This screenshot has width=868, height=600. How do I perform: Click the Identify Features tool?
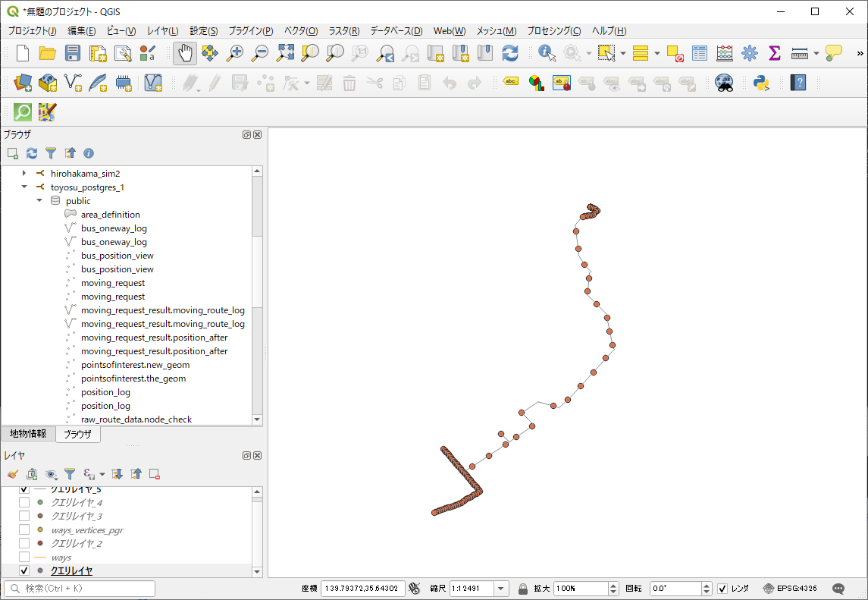pos(547,53)
